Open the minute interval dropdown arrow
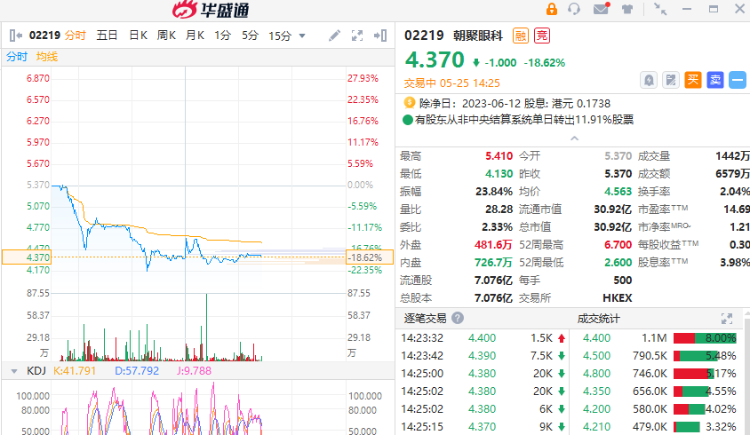750x435 pixels. click(302, 36)
